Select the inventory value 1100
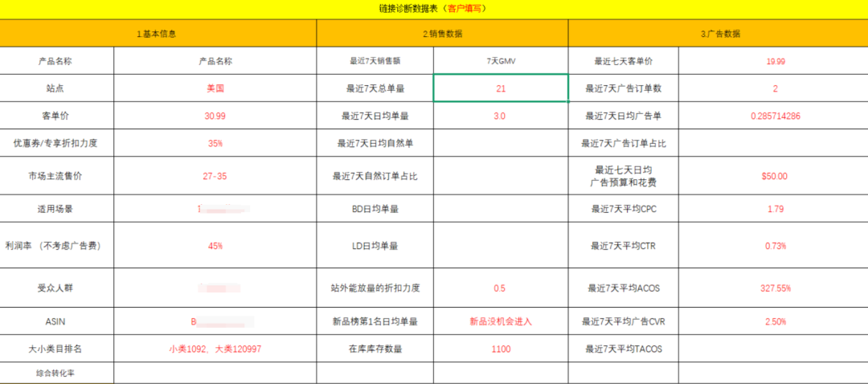Screen dimensions: 868x384 (501, 349)
